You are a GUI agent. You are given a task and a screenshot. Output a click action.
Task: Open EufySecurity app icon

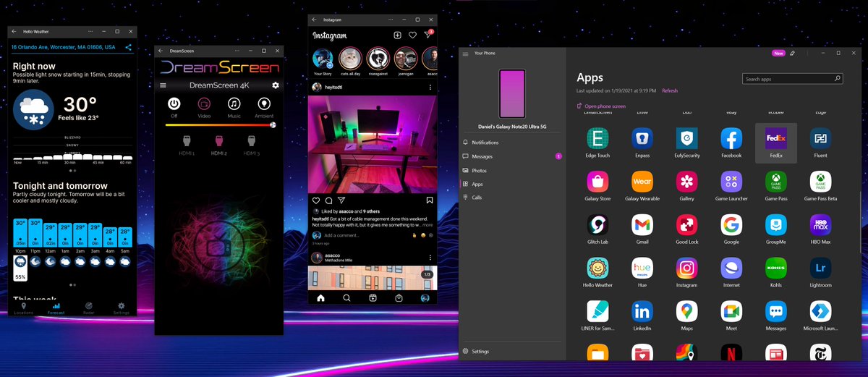pos(686,139)
